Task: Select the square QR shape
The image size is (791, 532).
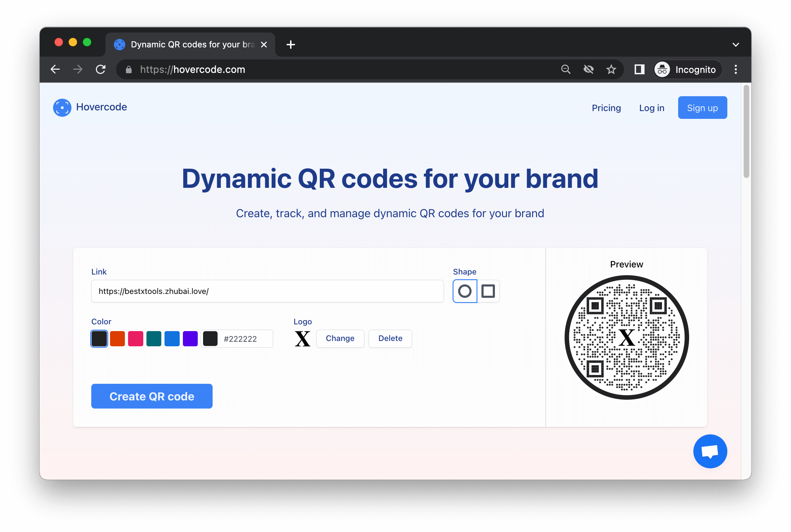Action: coord(488,291)
